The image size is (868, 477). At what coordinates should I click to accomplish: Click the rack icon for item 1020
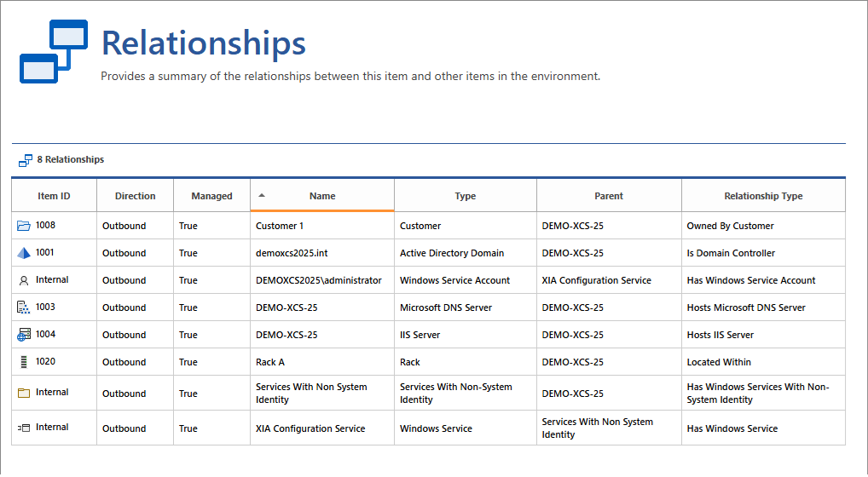(23, 362)
